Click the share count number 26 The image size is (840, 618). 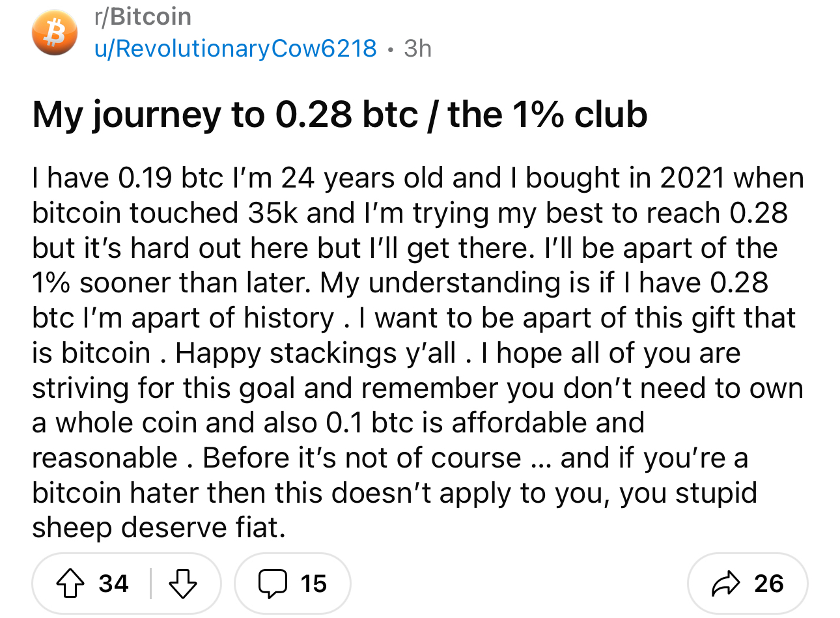(768, 583)
